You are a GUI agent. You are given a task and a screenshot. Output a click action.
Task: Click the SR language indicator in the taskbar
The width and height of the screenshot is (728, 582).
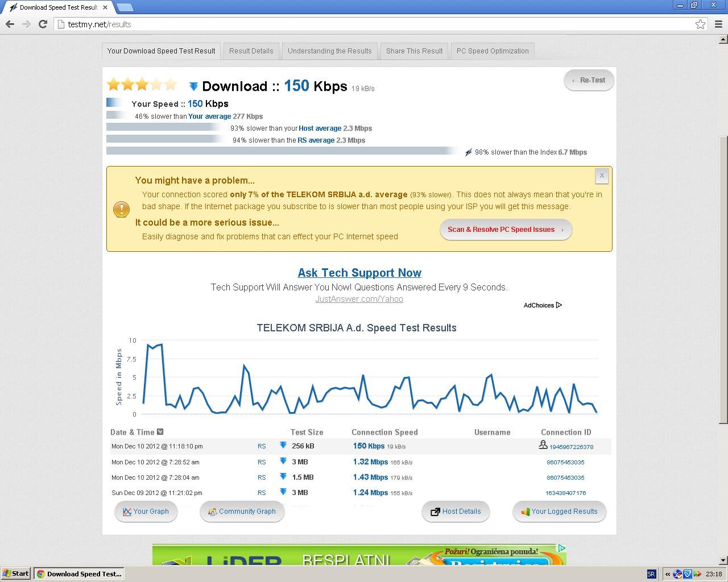pyautogui.click(x=651, y=574)
